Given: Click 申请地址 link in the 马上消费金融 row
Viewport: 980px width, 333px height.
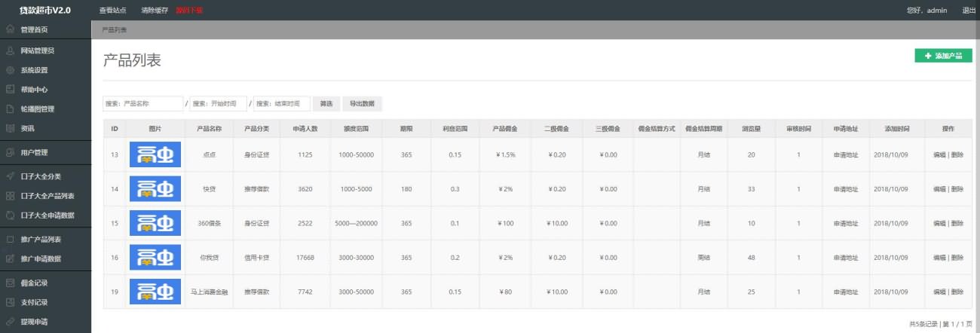Looking at the screenshot, I should (846, 292).
